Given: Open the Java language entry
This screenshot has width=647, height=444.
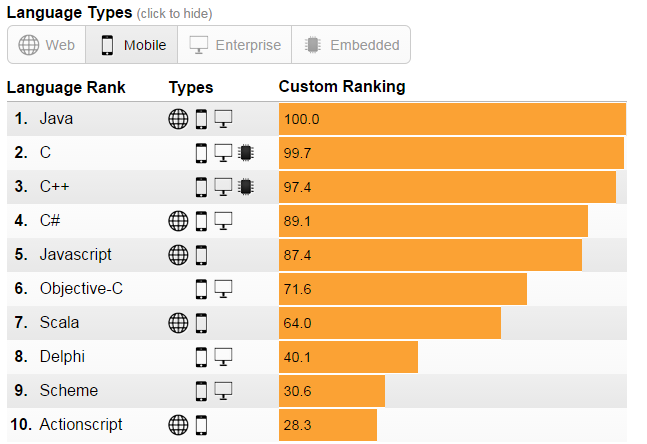Looking at the screenshot, I should click(x=56, y=119).
